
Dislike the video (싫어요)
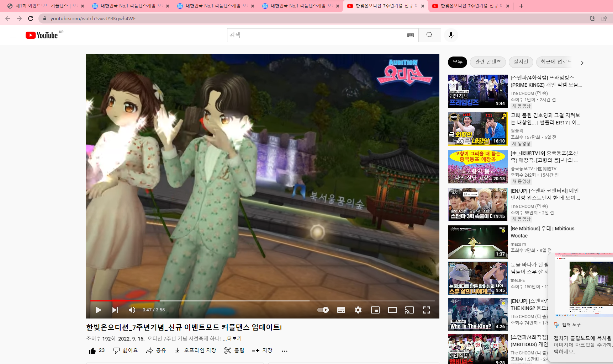pyautogui.click(x=126, y=350)
